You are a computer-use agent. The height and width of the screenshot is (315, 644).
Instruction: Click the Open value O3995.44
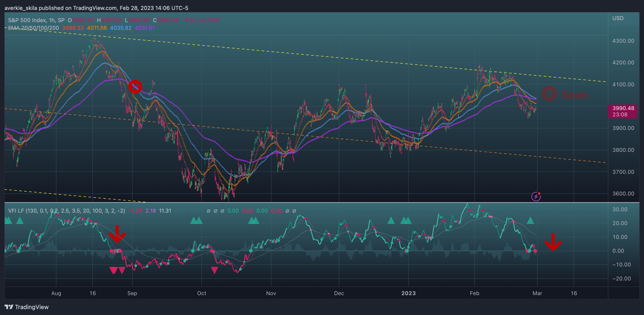point(80,20)
